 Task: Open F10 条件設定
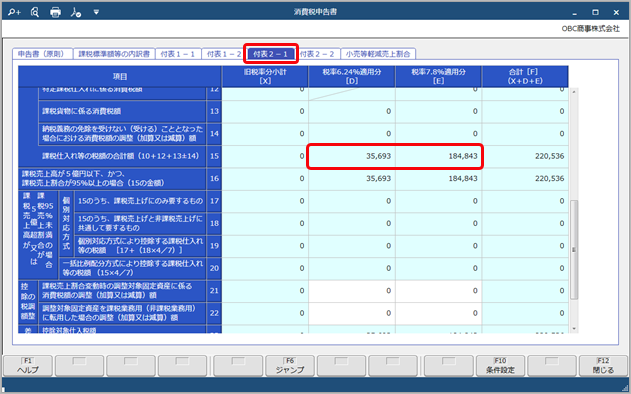click(x=500, y=366)
